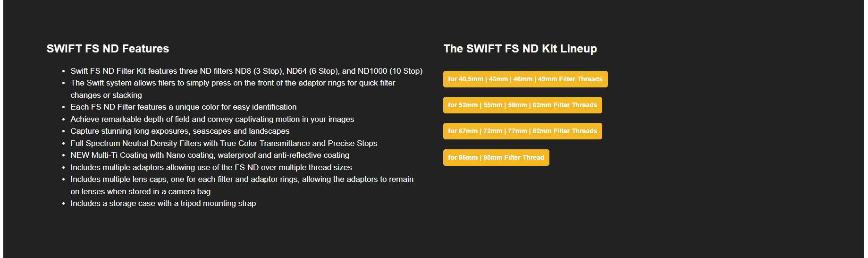
Task: Click the "changes or stacking" wrapped line
Action: [106, 95]
